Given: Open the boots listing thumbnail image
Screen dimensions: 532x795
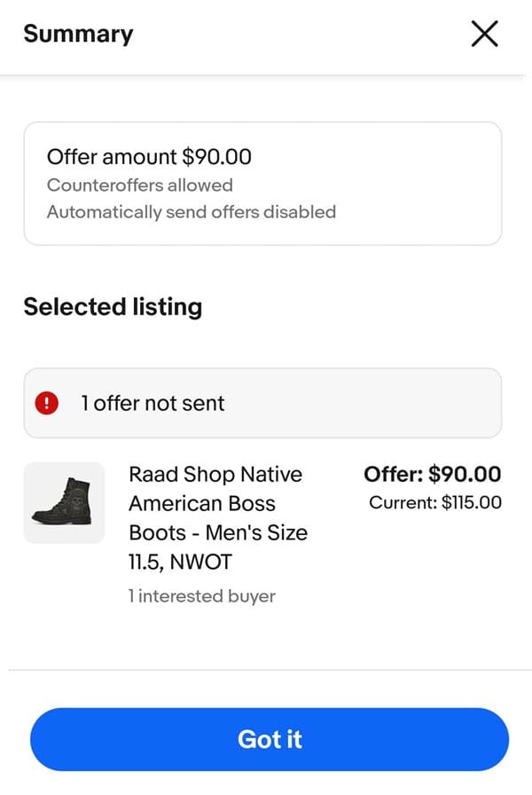Looking at the screenshot, I should 63,502.
